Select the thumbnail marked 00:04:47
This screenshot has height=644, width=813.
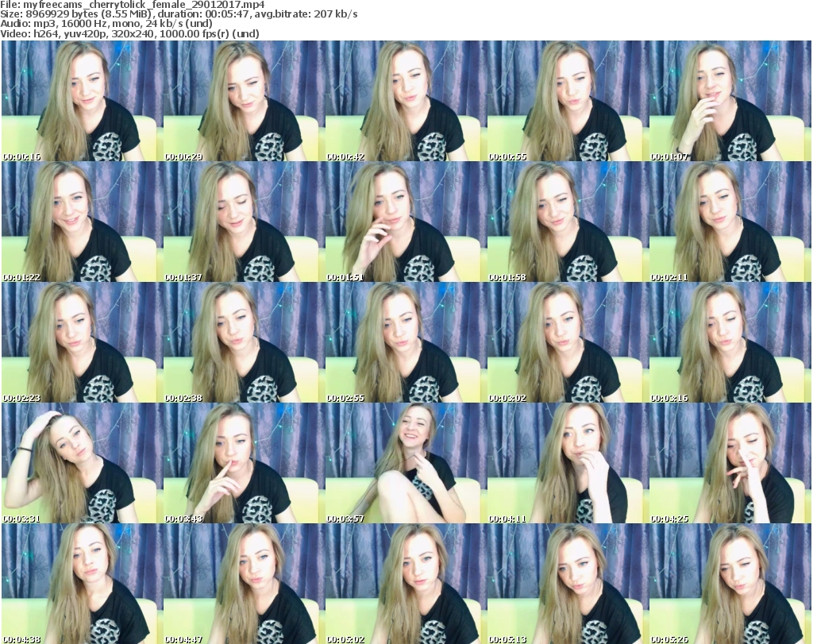[x=243, y=584]
